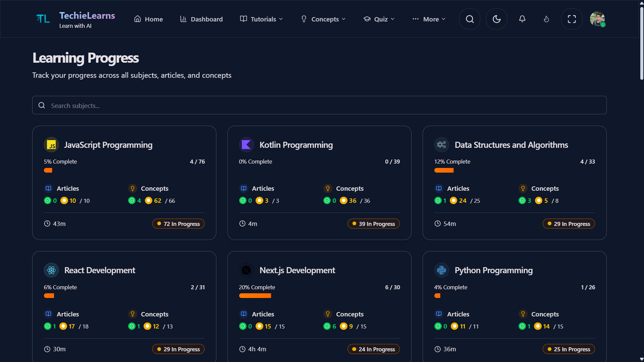Open the streak flame icon
Screen dimensions: 644x362
click(x=546, y=19)
